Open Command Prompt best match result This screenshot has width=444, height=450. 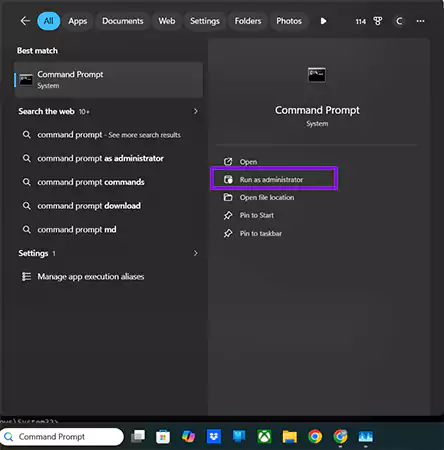pyautogui.click(x=109, y=80)
